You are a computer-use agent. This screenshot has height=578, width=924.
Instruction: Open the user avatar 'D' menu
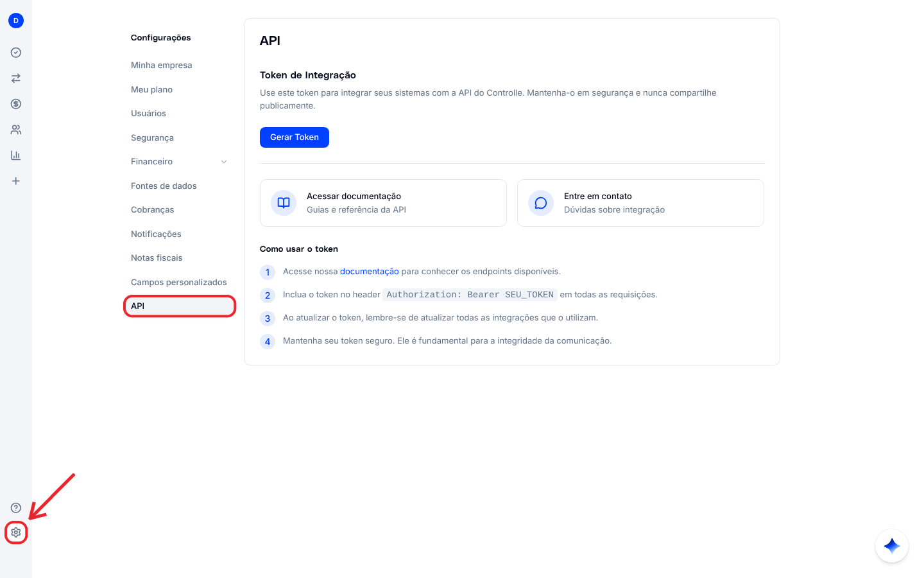(16, 21)
